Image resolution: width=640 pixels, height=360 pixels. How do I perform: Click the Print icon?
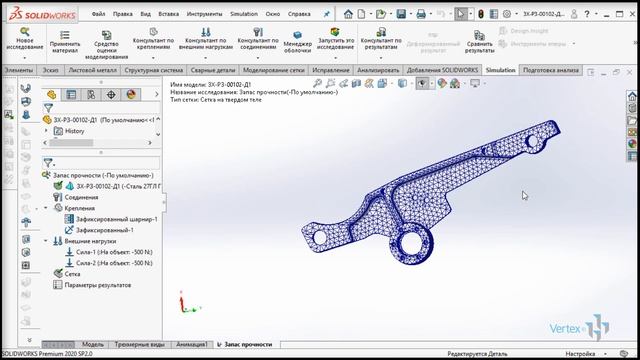(421, 14)
